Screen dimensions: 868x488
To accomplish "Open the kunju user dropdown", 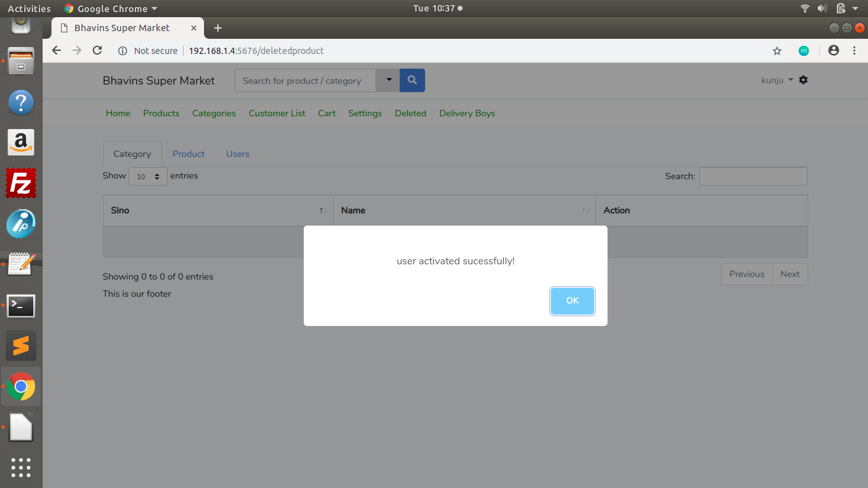I will point(777,80).
